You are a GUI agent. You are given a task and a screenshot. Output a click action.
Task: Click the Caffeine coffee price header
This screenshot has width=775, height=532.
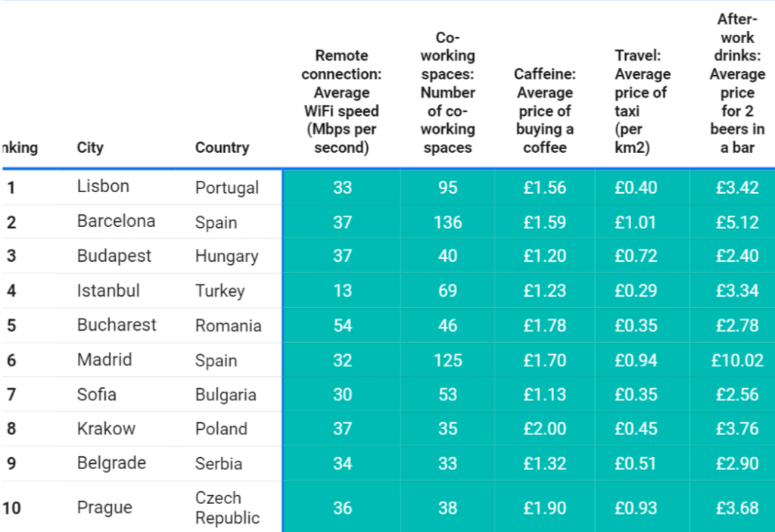(x=545, y=110)
